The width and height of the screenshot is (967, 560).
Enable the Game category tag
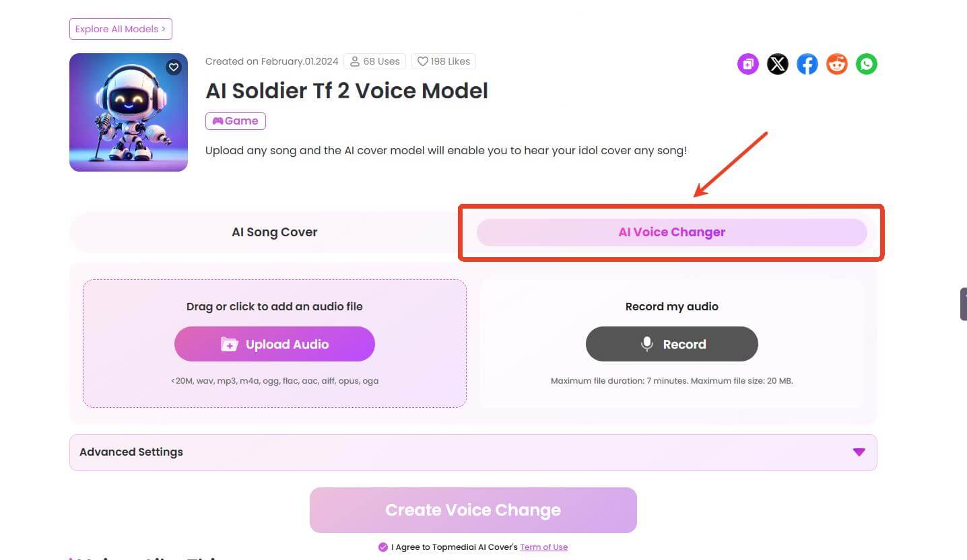pos(235,120)
